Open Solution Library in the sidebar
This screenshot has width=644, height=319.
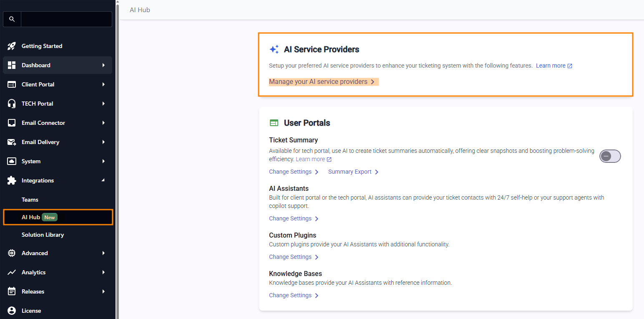(x=43, y=235)
